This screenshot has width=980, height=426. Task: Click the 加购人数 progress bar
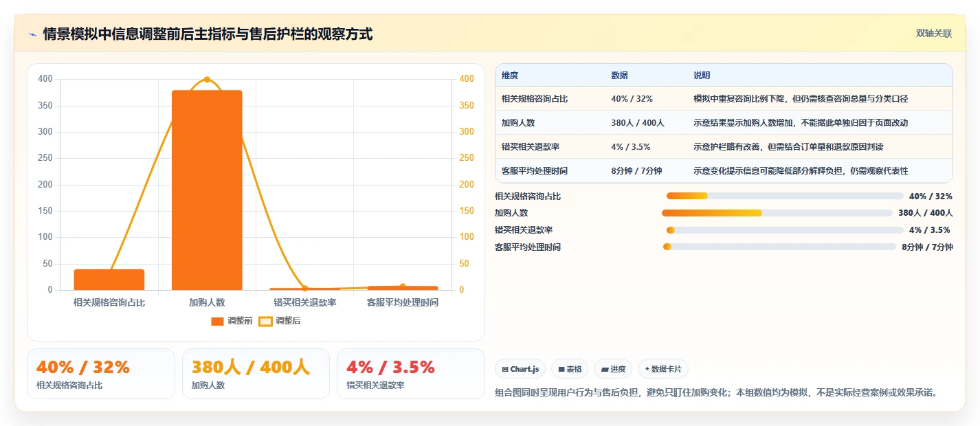(x=777, y=213)
